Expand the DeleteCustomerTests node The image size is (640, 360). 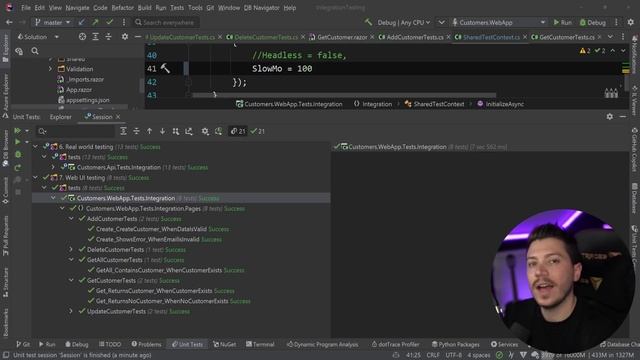(x=71, y=249)
